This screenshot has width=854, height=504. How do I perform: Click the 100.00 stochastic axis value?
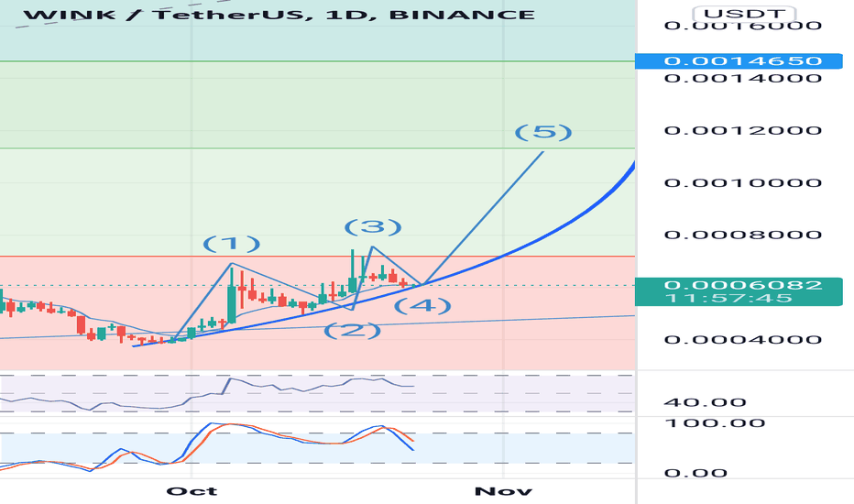pos(715,423)
